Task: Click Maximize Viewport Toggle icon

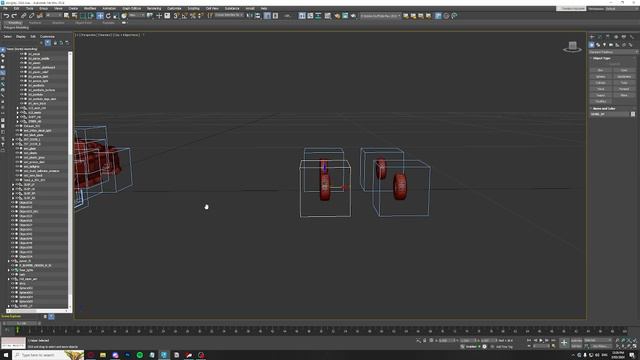Action: (634, 346)
